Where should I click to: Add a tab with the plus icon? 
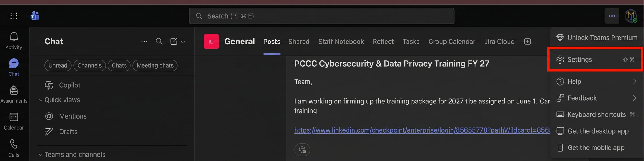tap(528, 42)
